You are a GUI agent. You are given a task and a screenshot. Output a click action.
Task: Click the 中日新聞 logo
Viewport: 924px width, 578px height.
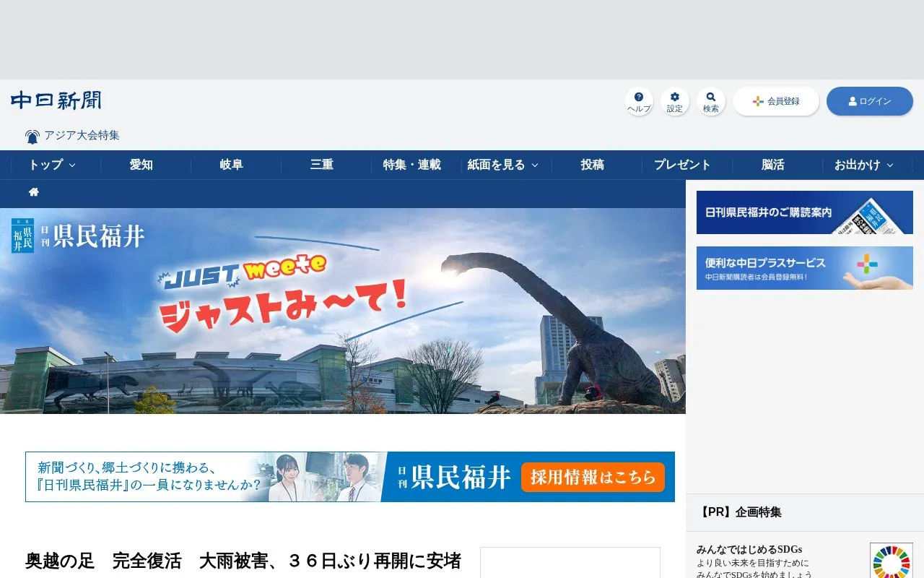56,100
